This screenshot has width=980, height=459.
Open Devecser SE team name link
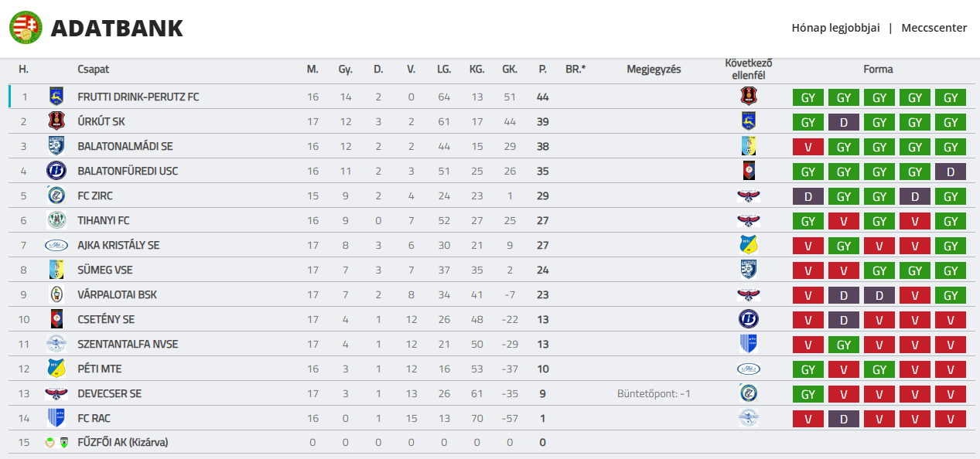[x=109, y=393]
